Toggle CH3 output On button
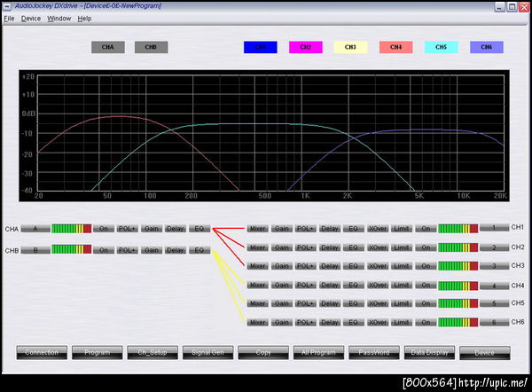The image size is (532, 392). click(x=426, y=266)
